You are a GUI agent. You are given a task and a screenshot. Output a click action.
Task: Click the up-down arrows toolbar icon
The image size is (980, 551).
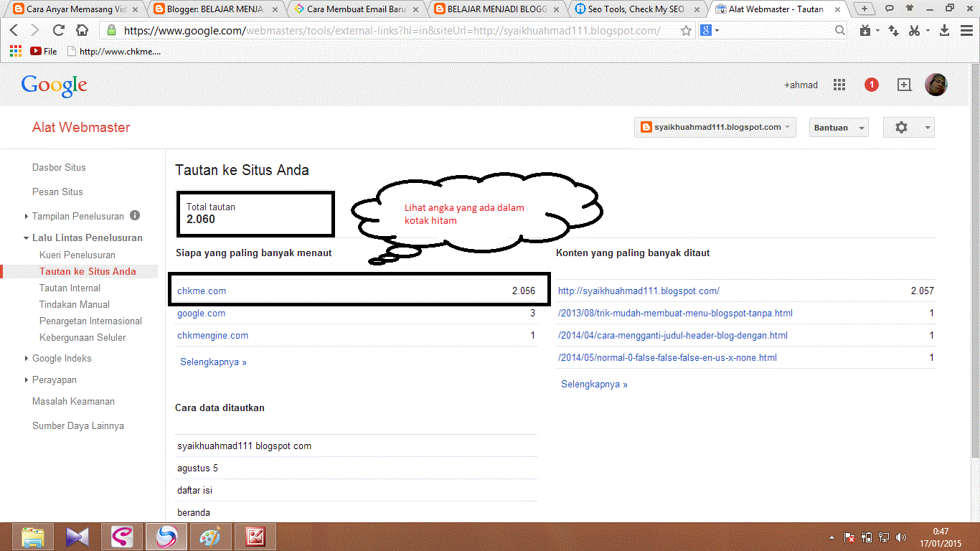pyautogui.click(x=893, y=31)
